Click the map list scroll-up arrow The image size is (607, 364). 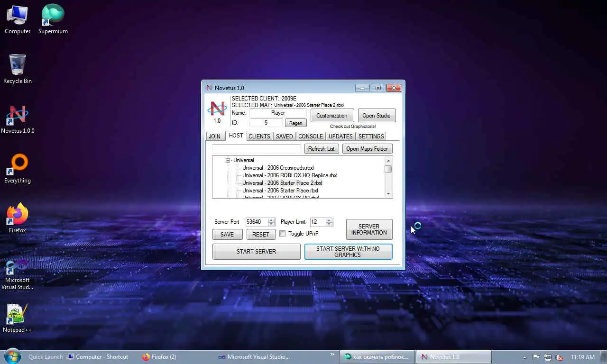388,161
